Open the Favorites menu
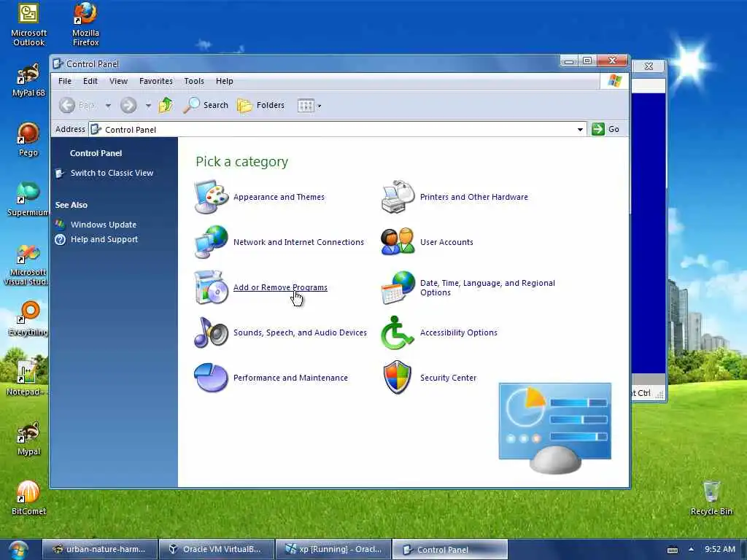This screenshot has width=747, height=560. point(156,81)
